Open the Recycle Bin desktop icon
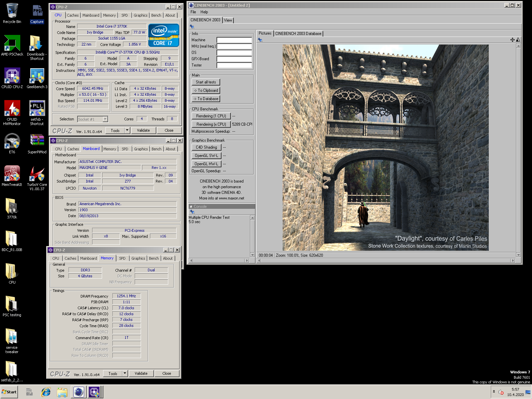Viewport: 532px width, 399px height. click(12, 13)
